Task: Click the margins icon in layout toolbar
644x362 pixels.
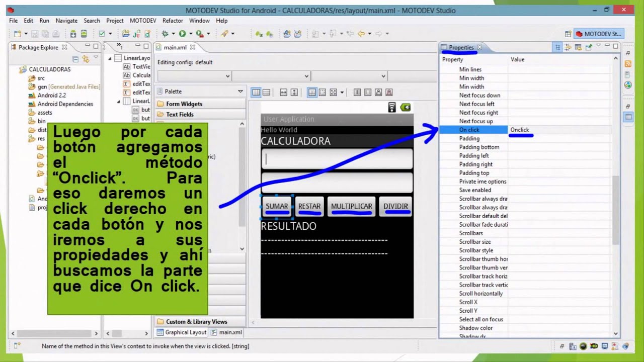Action: coord(323,92)
